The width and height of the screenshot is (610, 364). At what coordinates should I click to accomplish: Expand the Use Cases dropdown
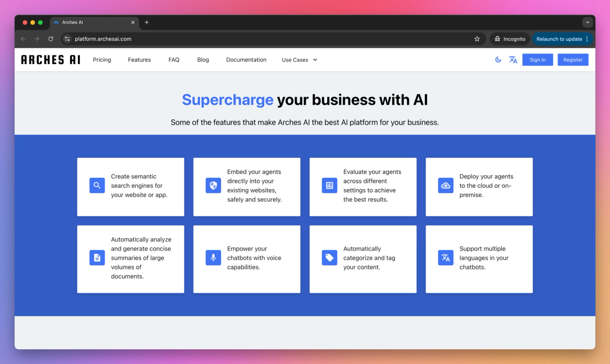pyautogui.click(x=299, y=59)
